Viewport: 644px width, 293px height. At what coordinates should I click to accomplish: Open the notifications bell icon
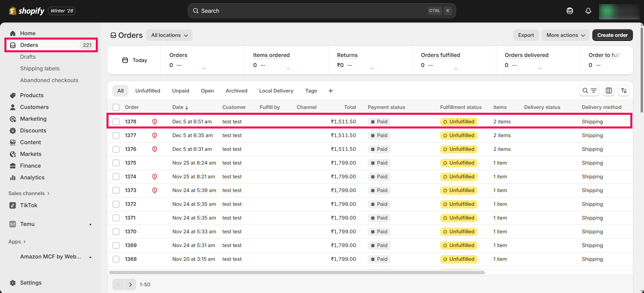click(x=588, y=11)
